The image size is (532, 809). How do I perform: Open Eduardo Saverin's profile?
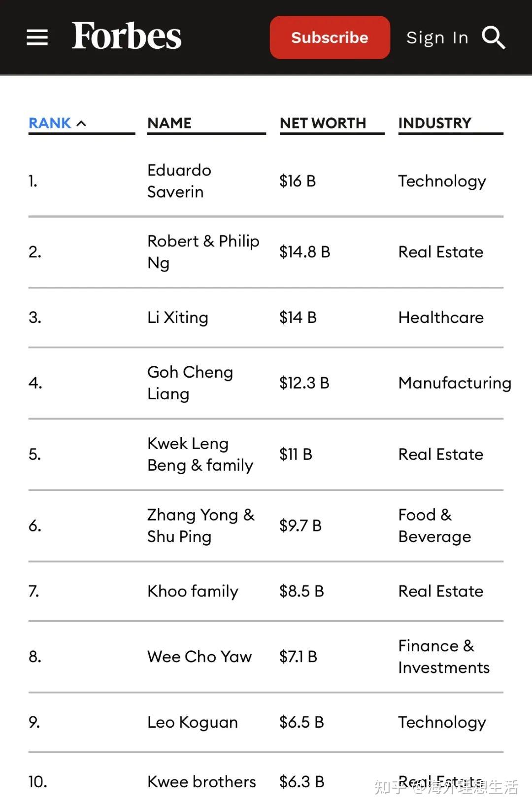click(179, 181)
